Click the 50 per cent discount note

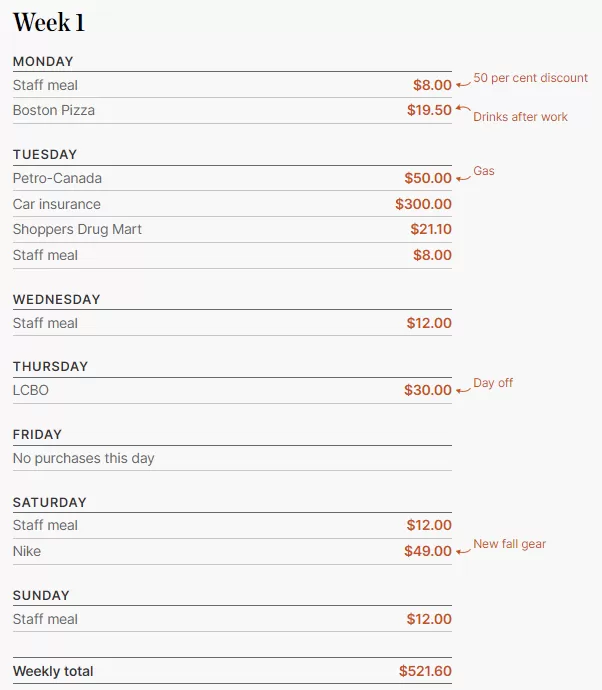(530, 78)
